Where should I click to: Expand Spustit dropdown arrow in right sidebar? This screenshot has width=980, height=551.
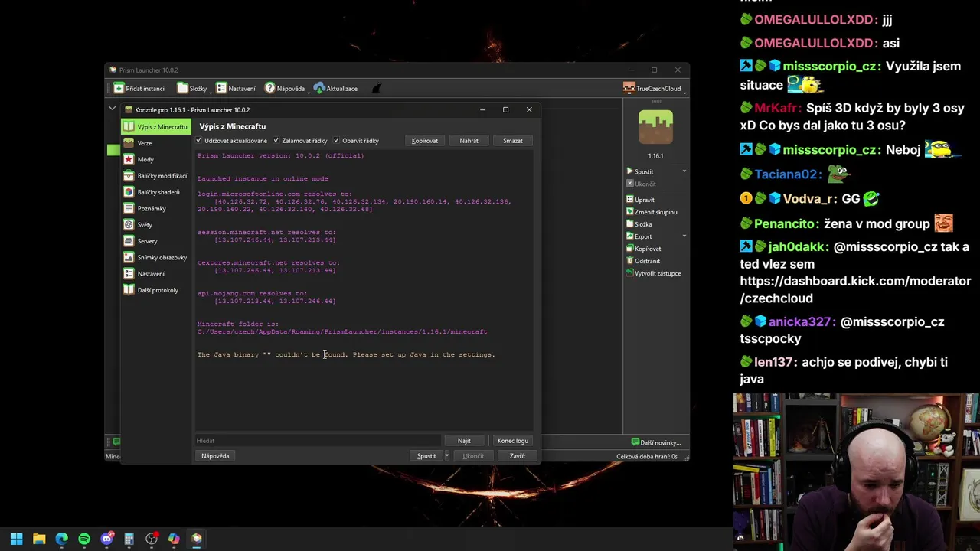click(x=684, y=171)
